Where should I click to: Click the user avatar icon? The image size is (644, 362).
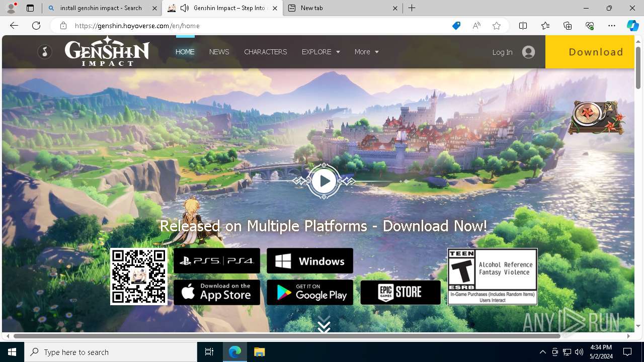pos(528,52)
